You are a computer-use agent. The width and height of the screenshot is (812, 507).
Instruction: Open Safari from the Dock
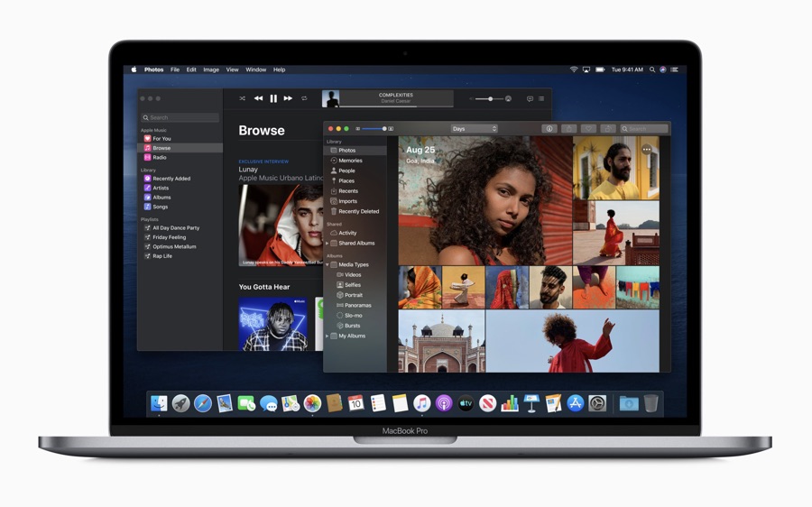(x=202, y=403)
